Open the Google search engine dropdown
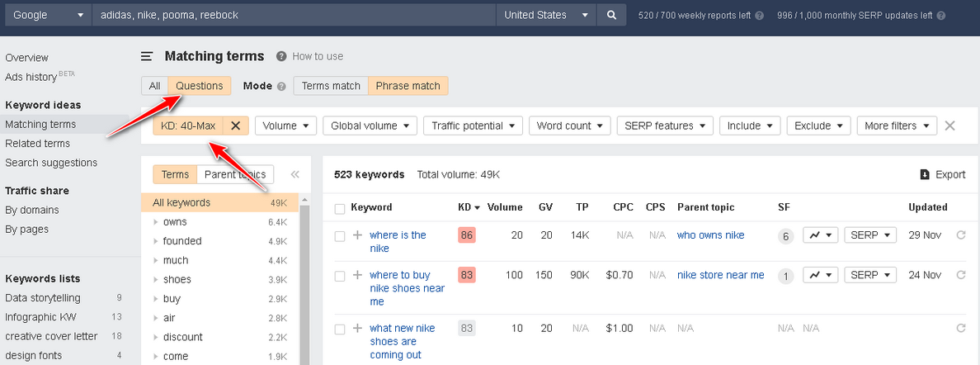This screenshot has height=365, width=980. [x=48, y=15]
